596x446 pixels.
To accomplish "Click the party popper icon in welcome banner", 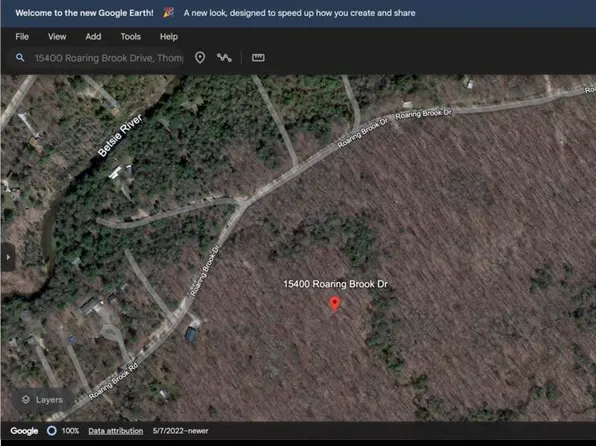I will pyautogui.click(x=169, y=13).
